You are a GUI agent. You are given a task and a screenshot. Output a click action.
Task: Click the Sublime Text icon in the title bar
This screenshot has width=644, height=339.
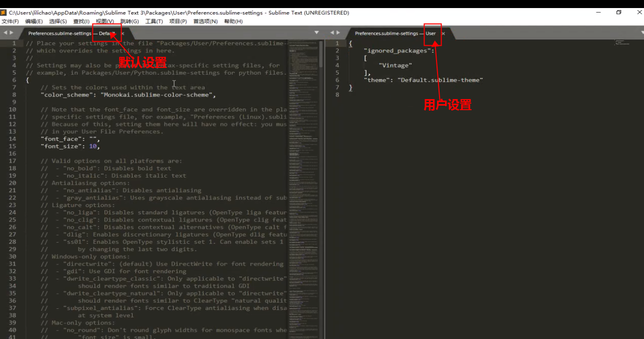(4, 13)
